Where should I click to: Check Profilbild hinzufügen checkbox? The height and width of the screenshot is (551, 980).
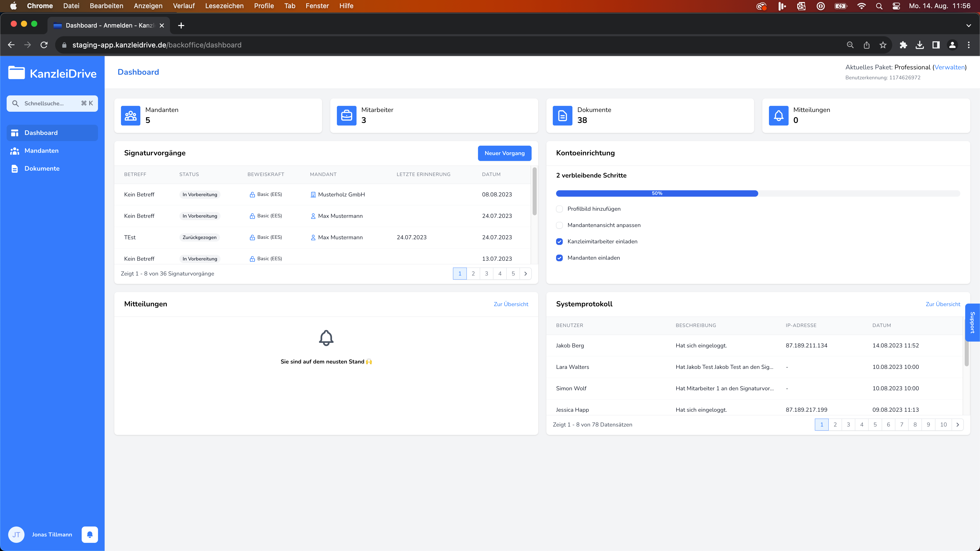pos(559,209)
